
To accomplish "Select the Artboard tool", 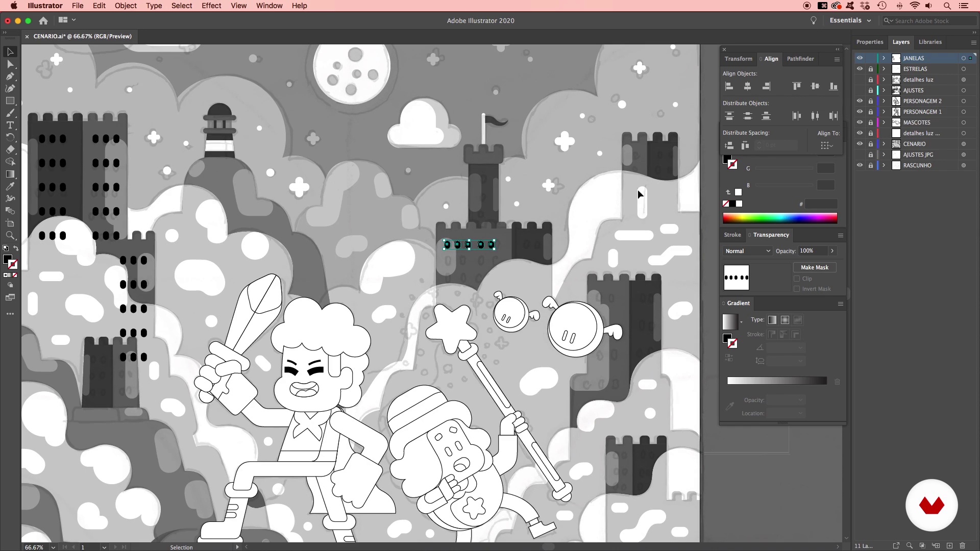I will click(10, 223).
